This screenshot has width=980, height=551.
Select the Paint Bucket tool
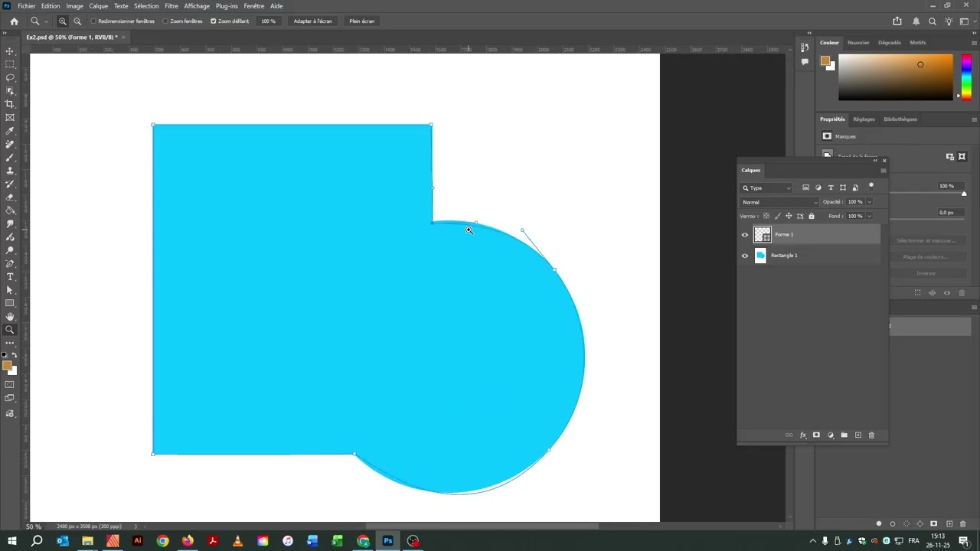tap(10, 210)
